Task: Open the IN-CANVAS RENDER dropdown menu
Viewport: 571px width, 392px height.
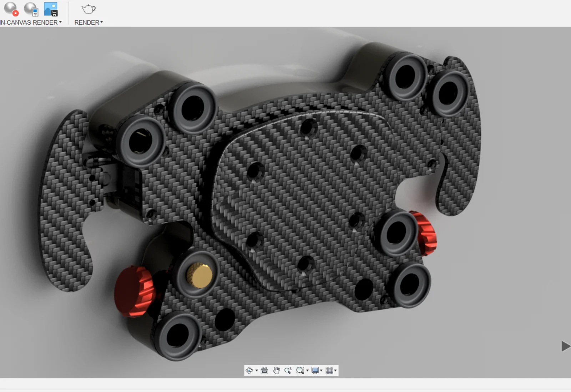Action: click(x=31, y=22)
